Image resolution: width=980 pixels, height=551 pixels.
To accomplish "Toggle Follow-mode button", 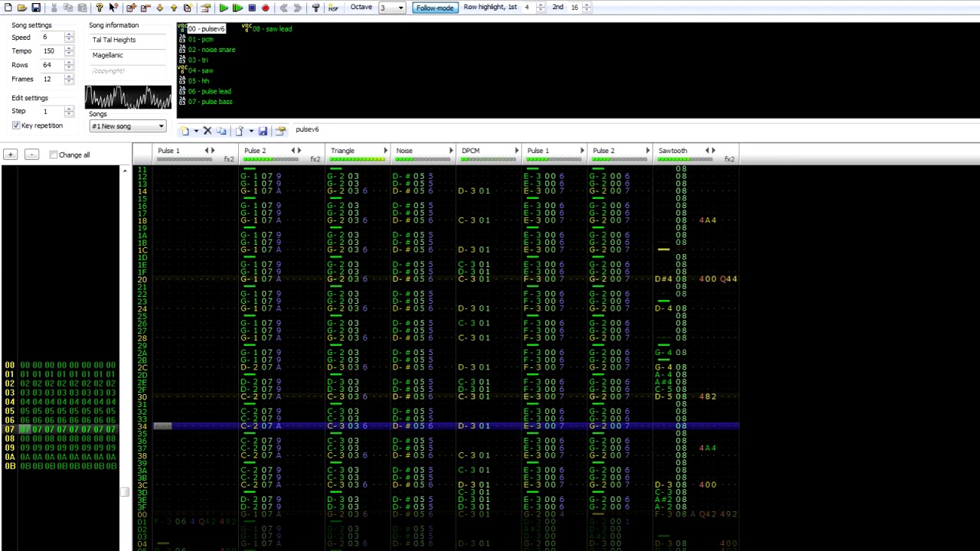I will coord(435,8).
